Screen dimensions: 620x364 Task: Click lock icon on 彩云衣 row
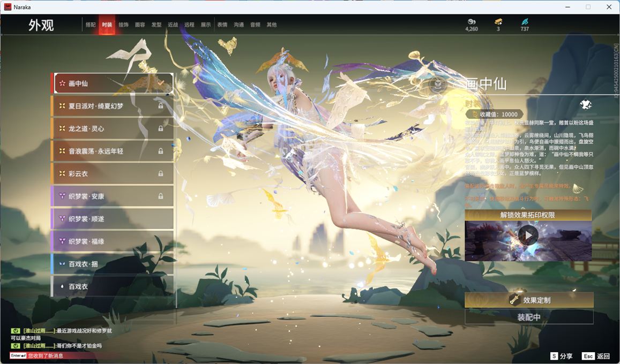161,173
